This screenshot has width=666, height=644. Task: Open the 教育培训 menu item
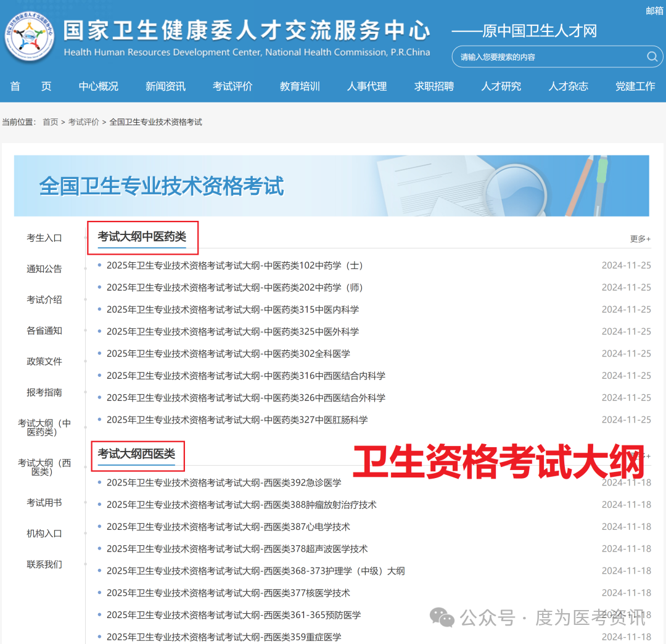[300, 86]
